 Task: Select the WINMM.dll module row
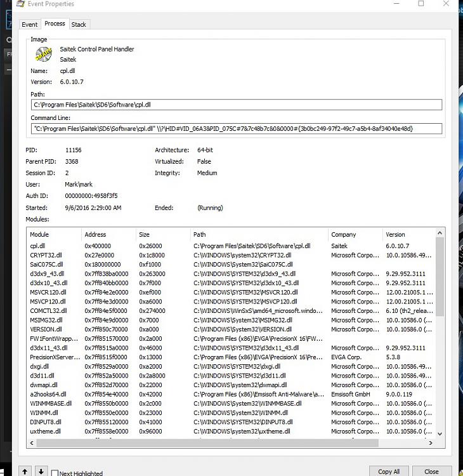pyautogui.click(x=231, y=413)
